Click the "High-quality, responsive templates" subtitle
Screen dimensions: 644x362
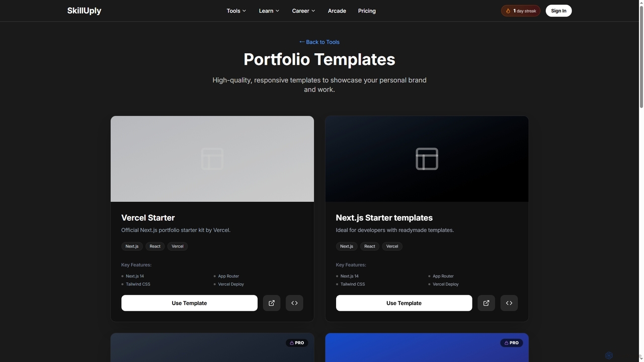coord(319,84)
